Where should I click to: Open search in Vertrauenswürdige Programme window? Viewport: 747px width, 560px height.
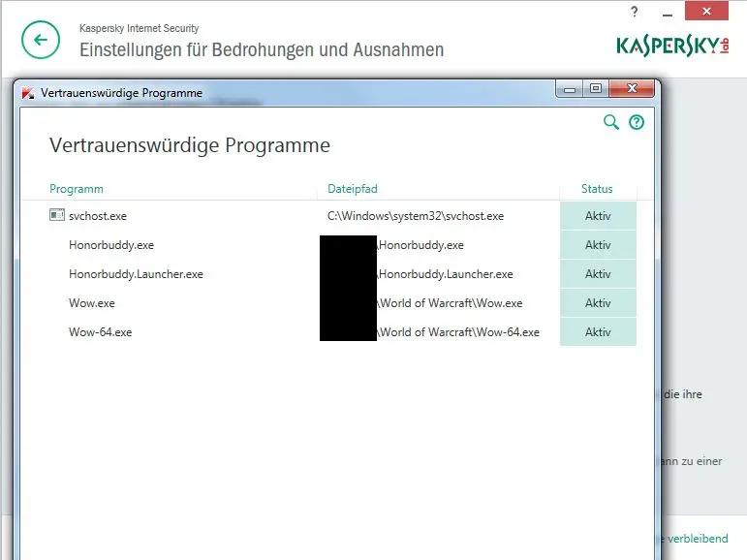pos(610,122)
